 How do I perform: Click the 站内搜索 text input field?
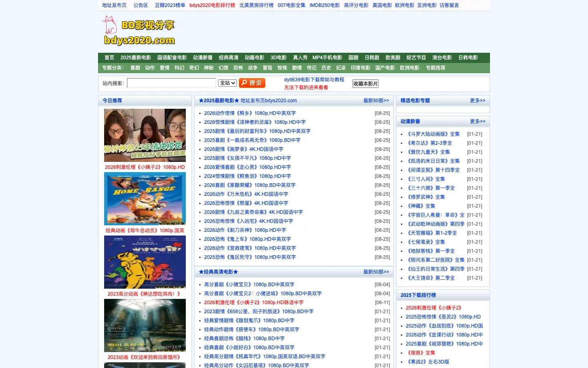click(x=171, y=83)
